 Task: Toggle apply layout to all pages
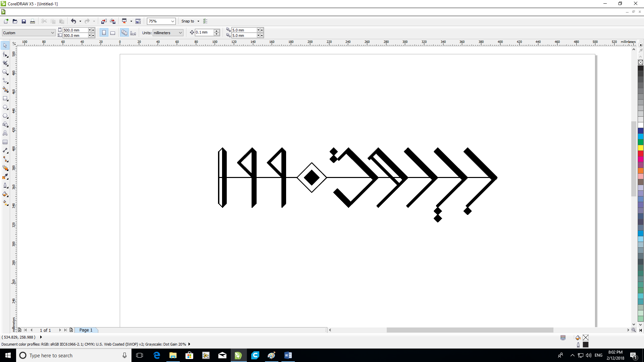[x=124, y=33]
